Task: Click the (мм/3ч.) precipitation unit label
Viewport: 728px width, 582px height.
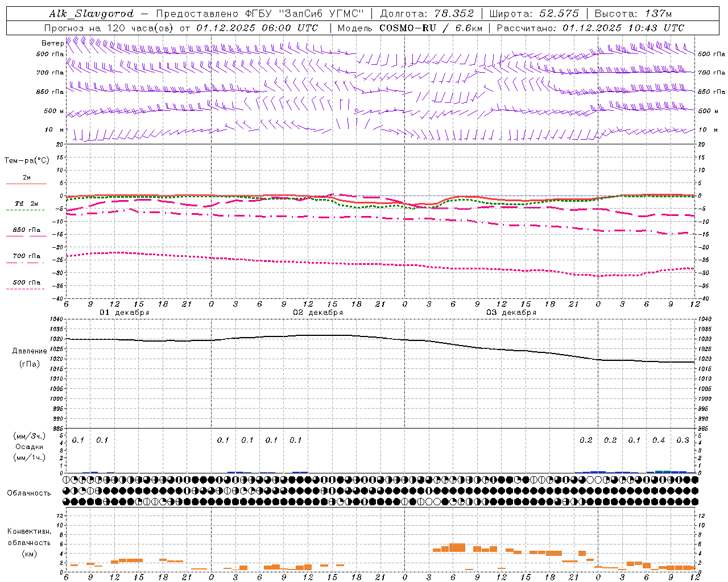Action: click(x=30, y=436)
